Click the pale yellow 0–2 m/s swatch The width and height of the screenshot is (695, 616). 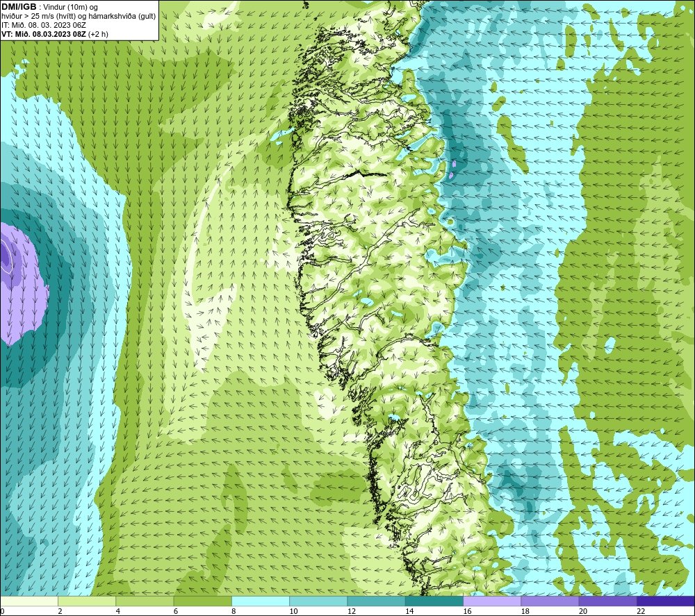[x=28, y=601]
